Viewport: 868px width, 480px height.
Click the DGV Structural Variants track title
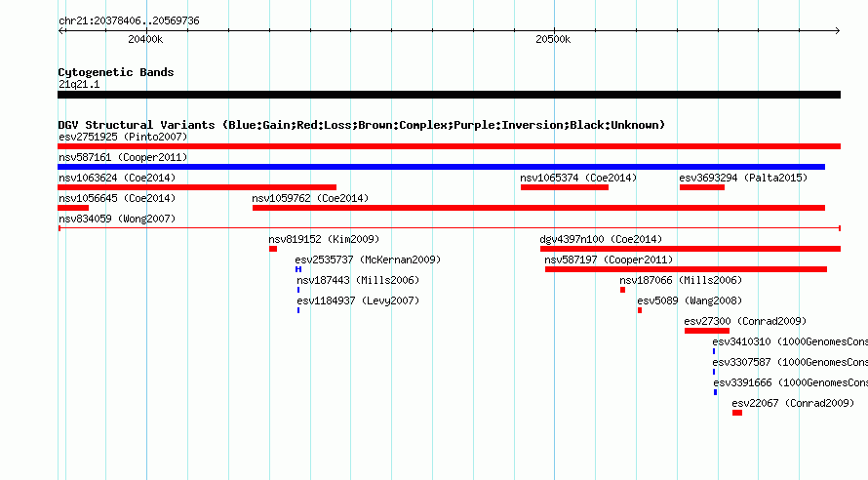tap(361, 125)
